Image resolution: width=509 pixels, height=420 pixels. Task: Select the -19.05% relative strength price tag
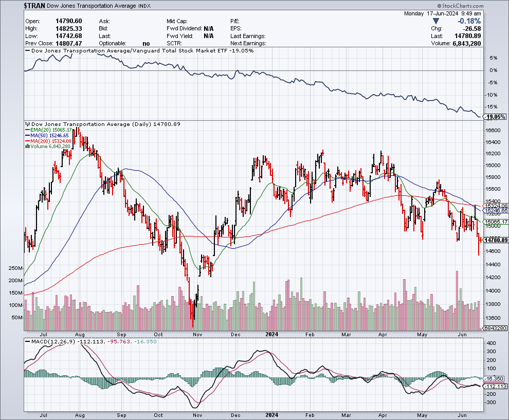[494, 117]
